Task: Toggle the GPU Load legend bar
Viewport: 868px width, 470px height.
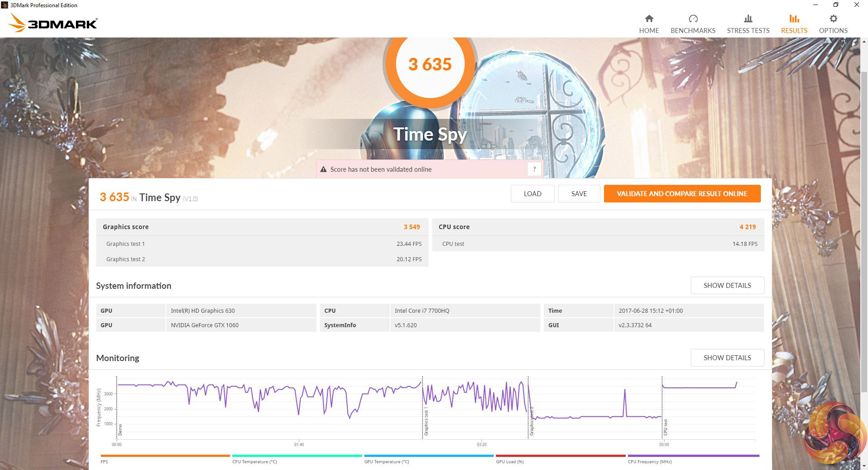Action: point(561,456)
